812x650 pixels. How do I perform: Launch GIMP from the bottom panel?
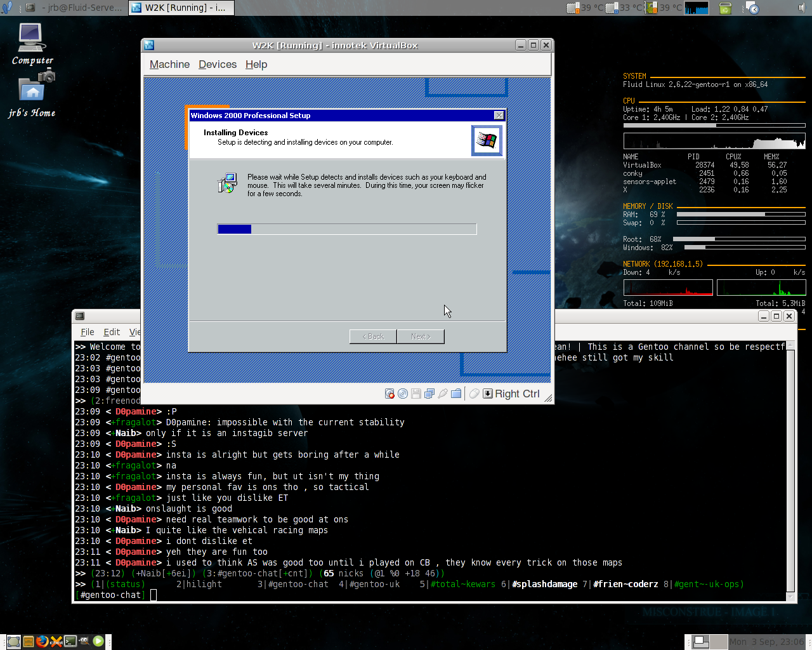click(84, 641)
